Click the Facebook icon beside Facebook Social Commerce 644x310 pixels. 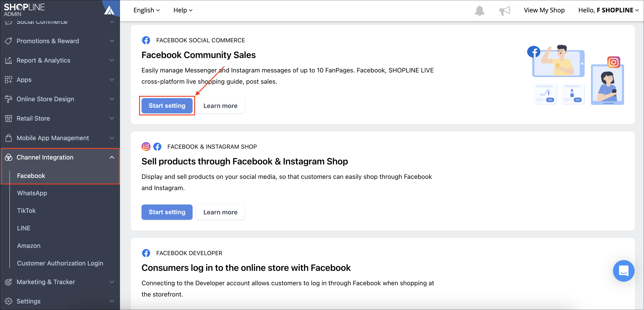[x=146, y=40]
